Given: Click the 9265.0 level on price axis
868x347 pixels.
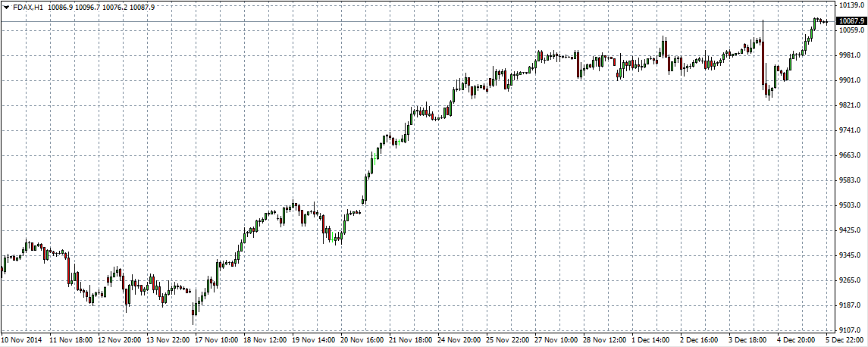Looking at the screenshot, I should 848,280.
